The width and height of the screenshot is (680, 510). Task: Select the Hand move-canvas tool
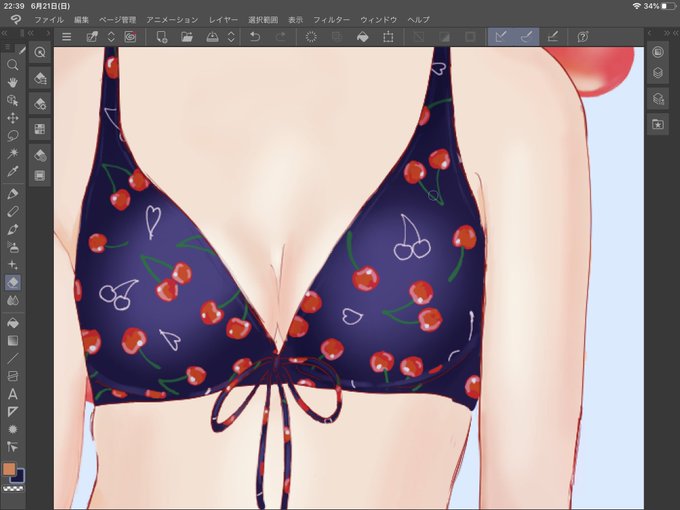[x=13, y=82]
